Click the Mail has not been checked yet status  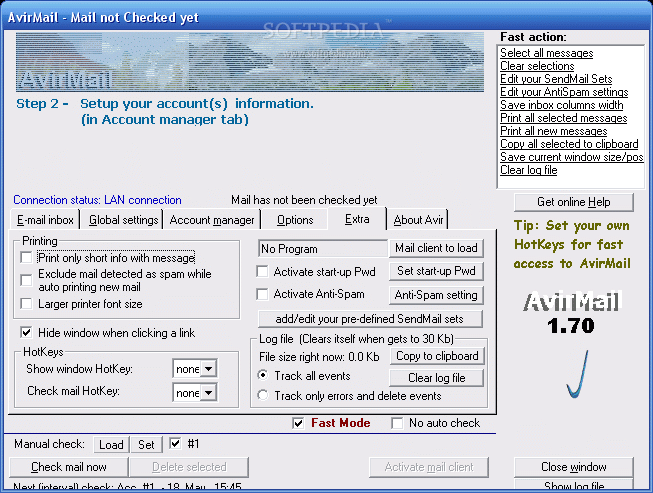click(304, 200)
